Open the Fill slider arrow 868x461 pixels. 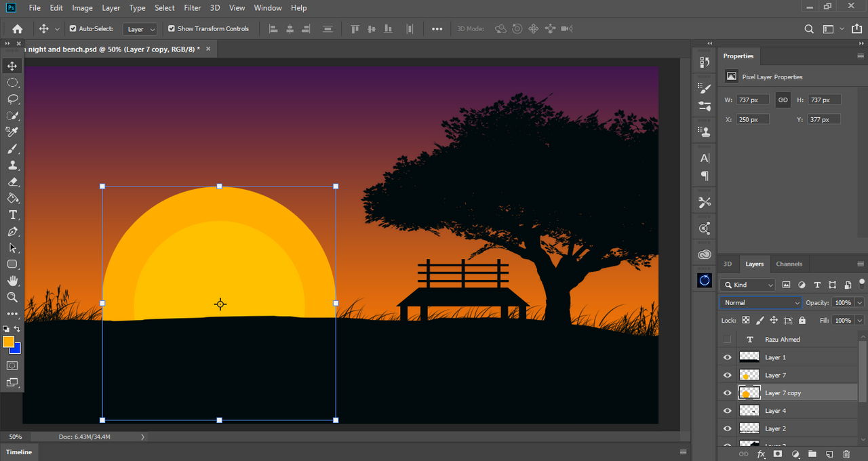tap(860, 320)
